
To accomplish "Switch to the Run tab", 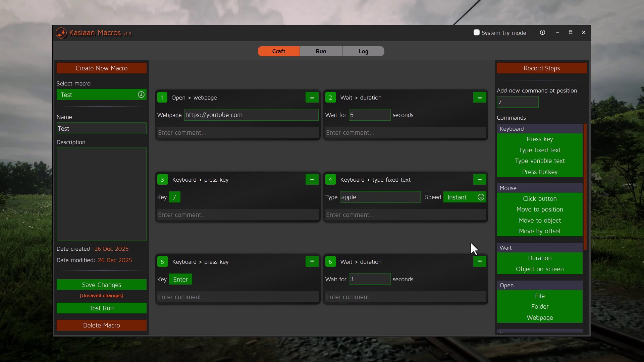I will tap(321, 51).
